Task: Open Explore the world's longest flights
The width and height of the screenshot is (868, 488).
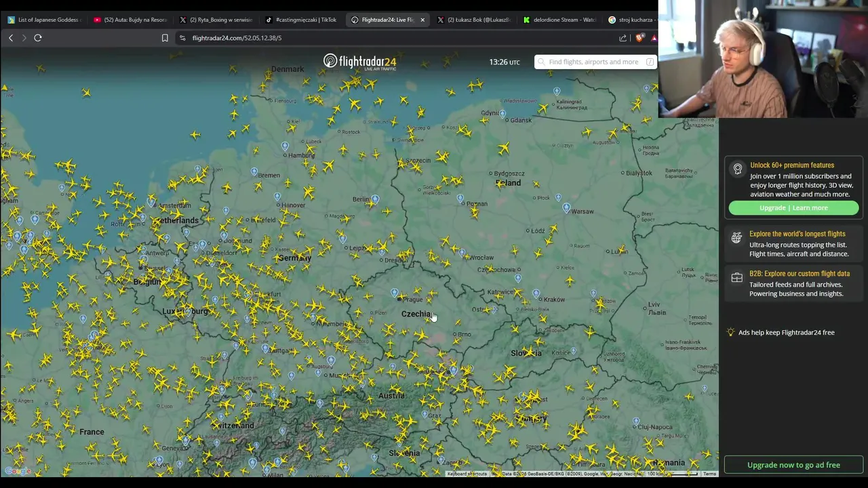Action: tap(797, 234)
